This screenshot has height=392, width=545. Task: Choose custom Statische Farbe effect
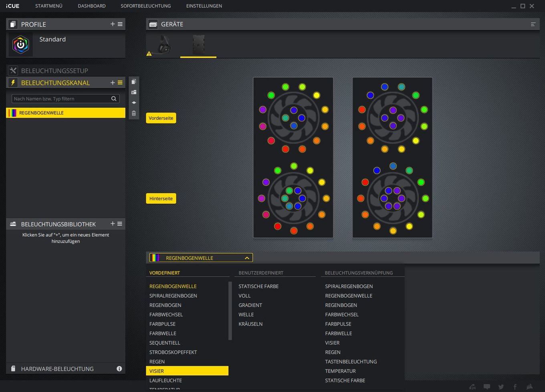coord(258,286)
